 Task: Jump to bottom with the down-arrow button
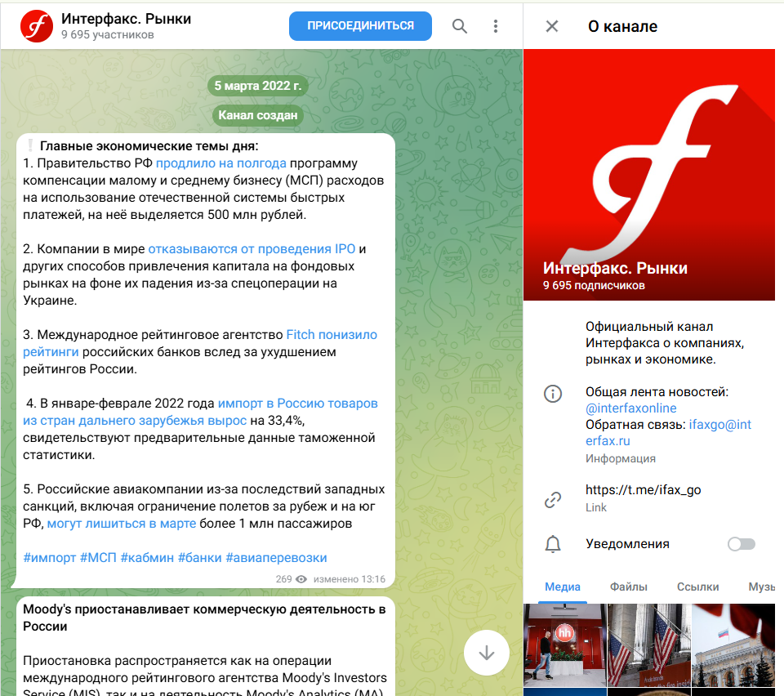(486, 653)
